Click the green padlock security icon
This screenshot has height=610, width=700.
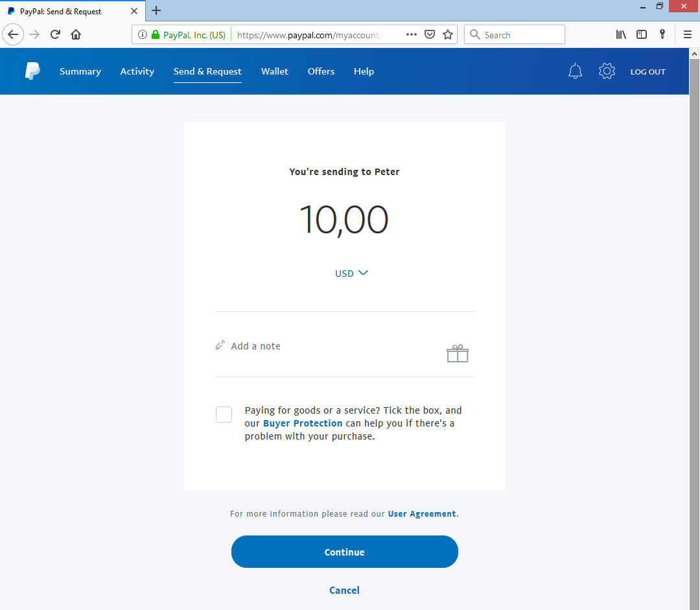click(x=156, y=34)
